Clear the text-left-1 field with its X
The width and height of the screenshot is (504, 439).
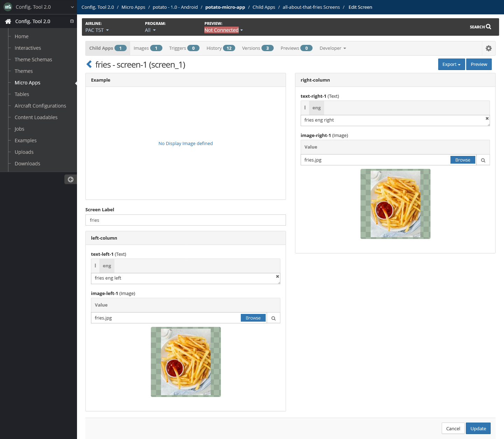pos(278,276)
